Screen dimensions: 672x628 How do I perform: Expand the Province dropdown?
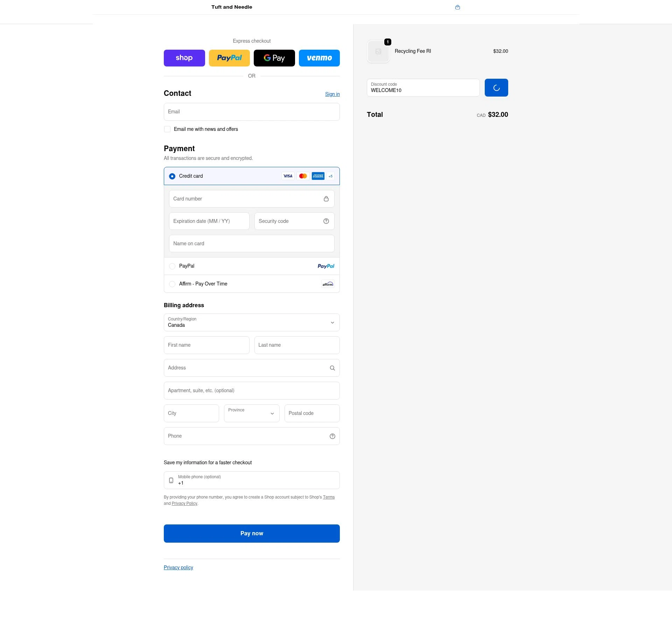[x=251, y=414]
